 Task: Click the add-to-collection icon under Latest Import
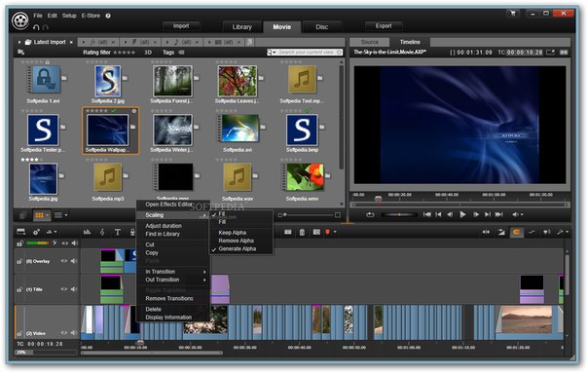20,53
